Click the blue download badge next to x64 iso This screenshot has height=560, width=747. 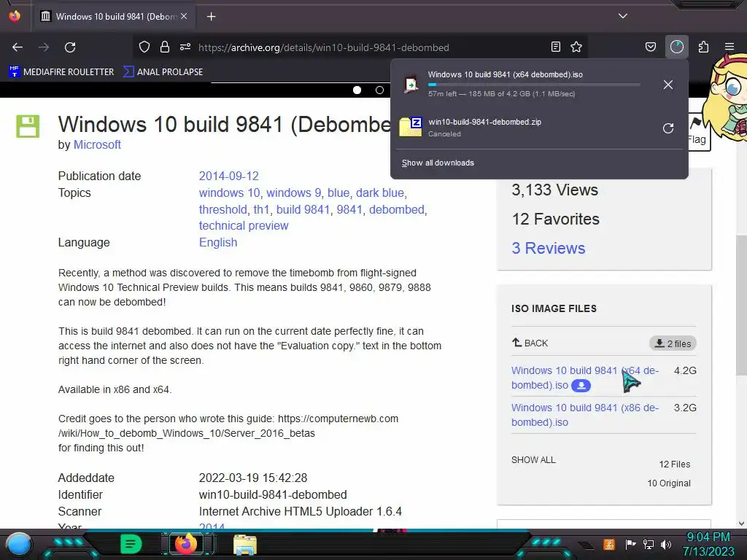click(581, 385)
